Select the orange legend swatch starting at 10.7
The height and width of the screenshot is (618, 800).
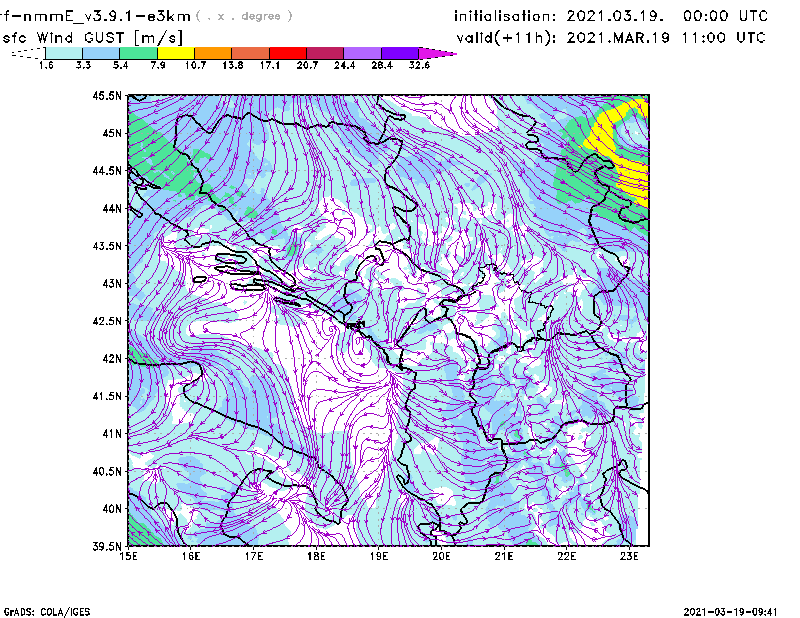coord(213,53)
